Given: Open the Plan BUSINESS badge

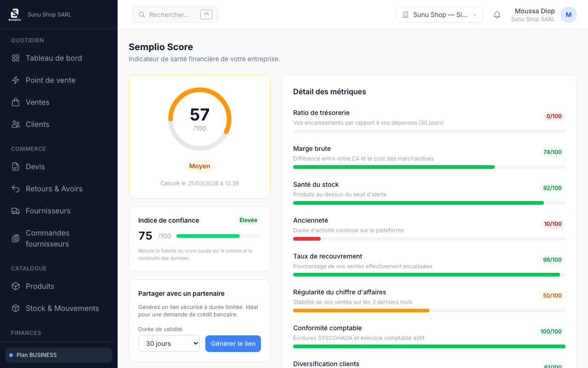Looking at the screenshot, I should click(58, 355).
